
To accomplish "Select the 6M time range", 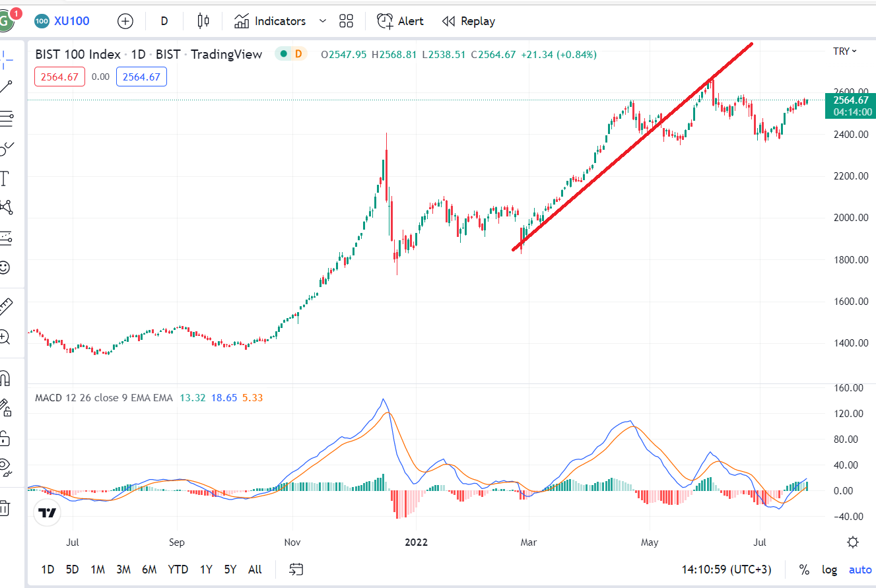I will click(149, 570).
